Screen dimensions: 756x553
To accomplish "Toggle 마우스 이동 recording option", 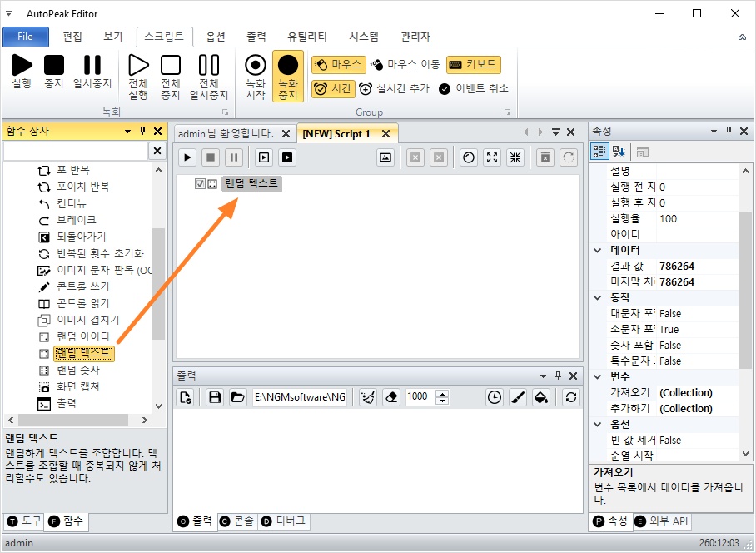I will click(405, 64).
